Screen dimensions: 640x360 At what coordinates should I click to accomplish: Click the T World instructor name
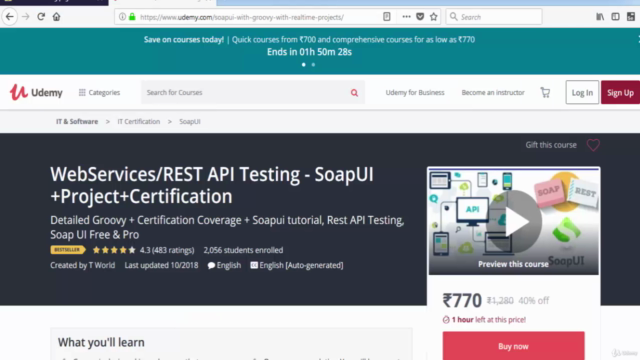[x=102, y=265]
